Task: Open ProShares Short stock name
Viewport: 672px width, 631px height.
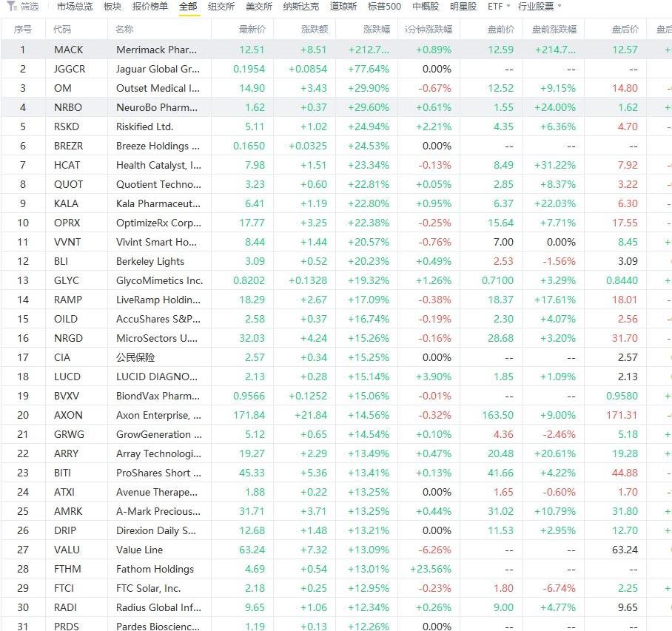Action: 158,473
